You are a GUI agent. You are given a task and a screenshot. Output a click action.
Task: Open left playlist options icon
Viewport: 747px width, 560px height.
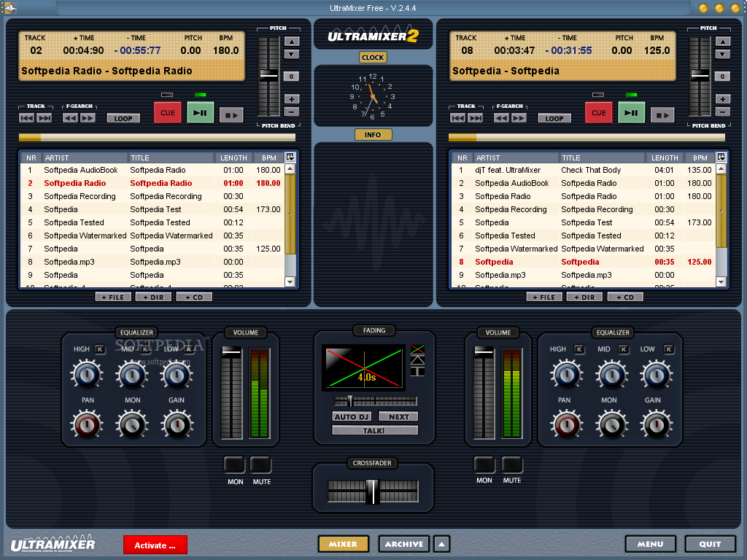pyautogui.click(x=290, y=157)
